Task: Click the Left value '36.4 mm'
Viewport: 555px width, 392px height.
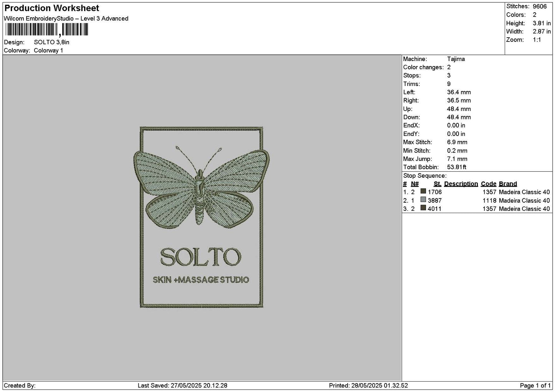Action: (459, 92)
